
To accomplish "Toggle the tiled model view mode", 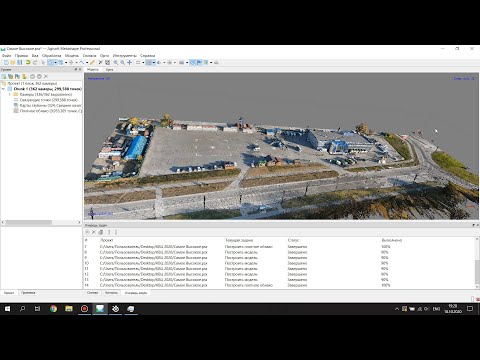I will click(169, 62).
